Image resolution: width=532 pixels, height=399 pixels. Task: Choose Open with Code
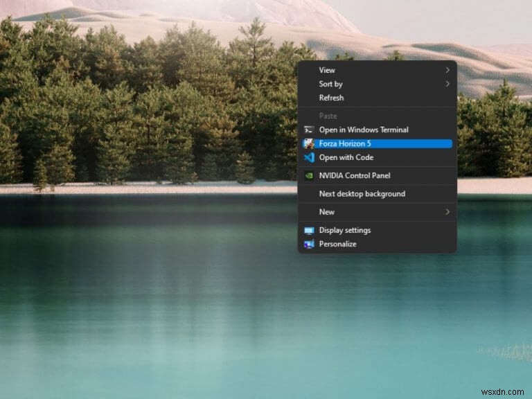[377, 157]
